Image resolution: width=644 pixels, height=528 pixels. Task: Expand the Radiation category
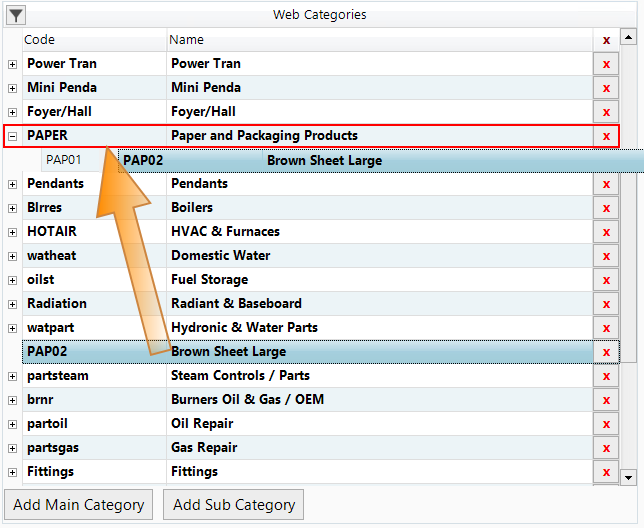coord(13,304)
